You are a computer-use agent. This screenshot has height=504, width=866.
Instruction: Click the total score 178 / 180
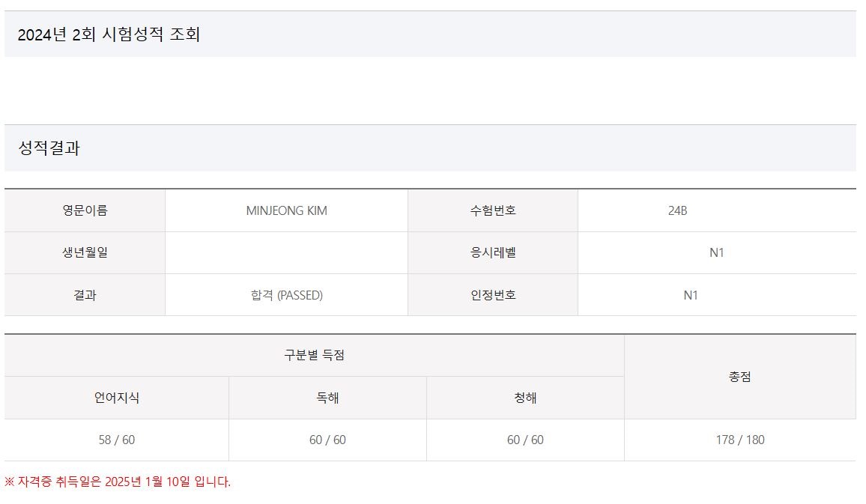point(739,440)
